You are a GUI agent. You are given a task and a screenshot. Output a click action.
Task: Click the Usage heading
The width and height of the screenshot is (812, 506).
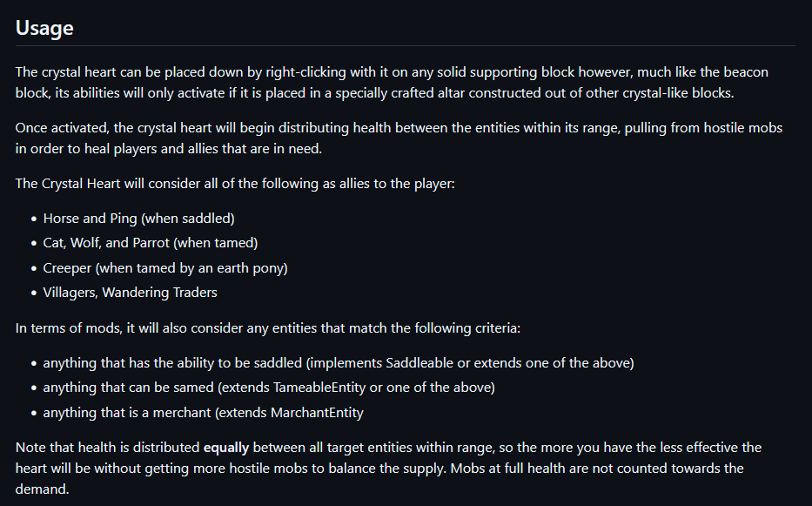pos(44,28)
